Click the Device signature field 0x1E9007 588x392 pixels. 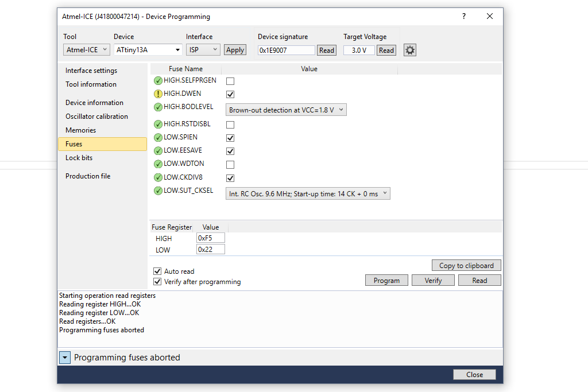click(x=286, y=50)
